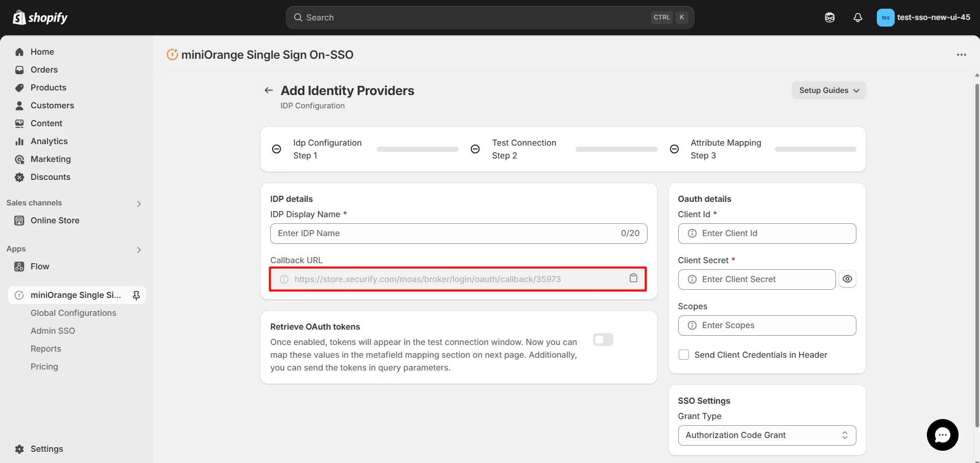
Task: Click the IDP Display Name field
Action: [x=459, y=234]
